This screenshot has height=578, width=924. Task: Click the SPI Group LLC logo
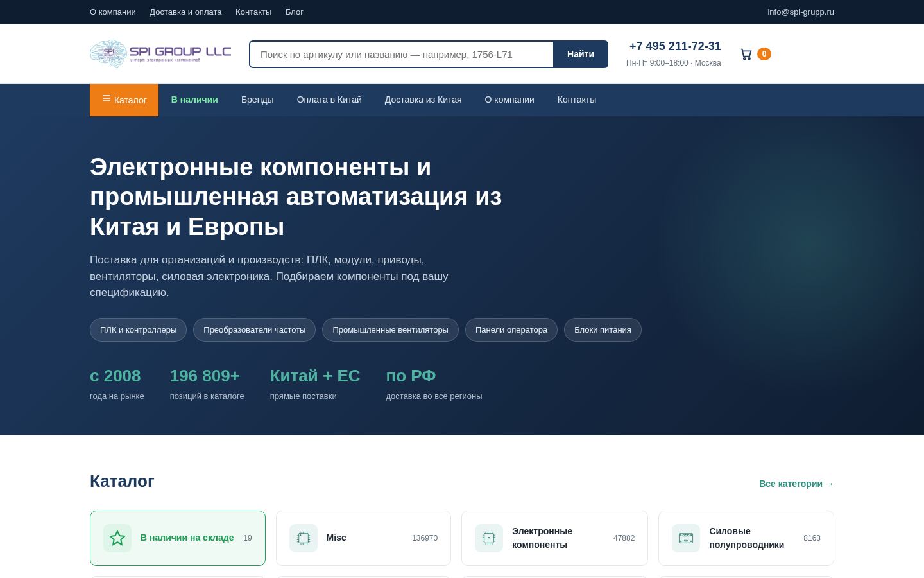[x=160, y=54]
